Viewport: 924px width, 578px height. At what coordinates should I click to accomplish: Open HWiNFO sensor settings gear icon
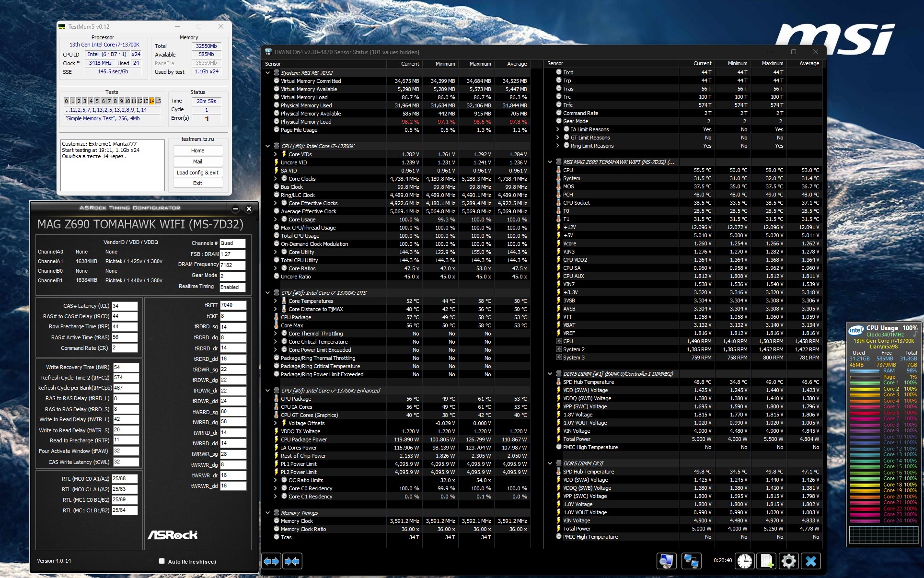788,561
